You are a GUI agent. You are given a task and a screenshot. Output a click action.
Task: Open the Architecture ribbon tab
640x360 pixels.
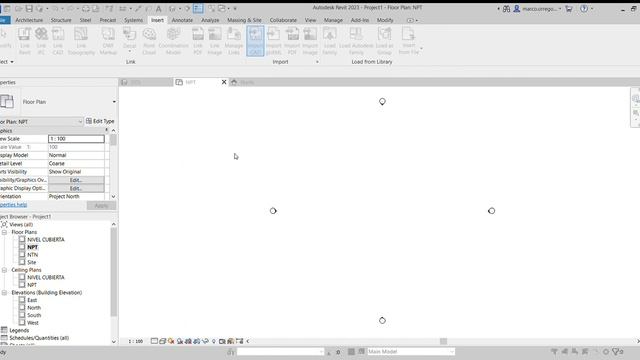[x=29, y=20]
